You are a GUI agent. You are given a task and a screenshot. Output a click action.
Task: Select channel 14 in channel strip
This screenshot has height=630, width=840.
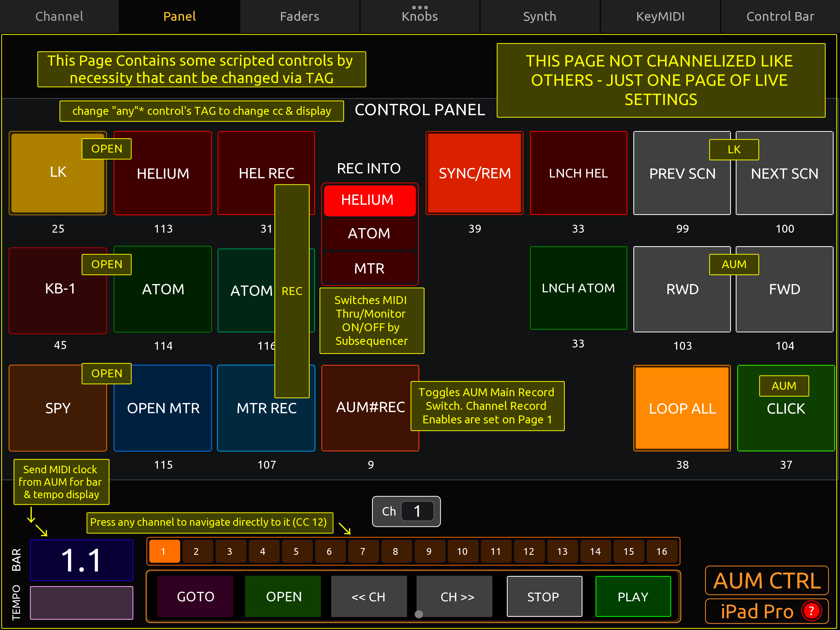[596, 551]
